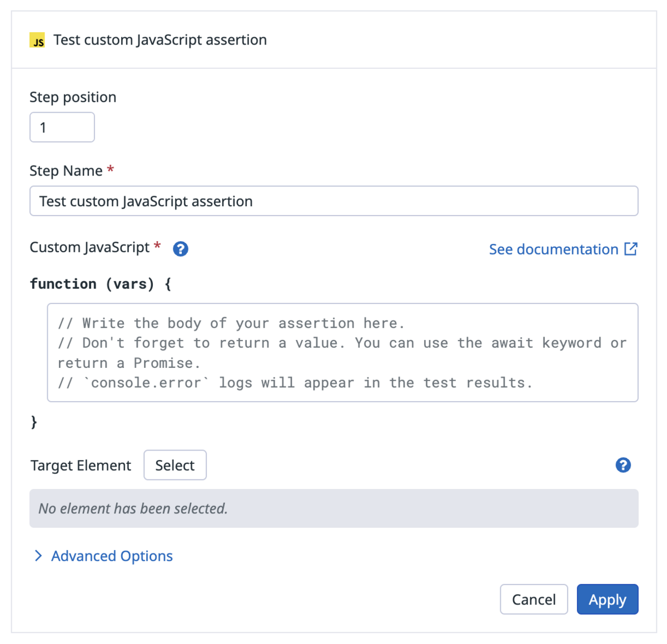Click the Step Name label
This screenshot has width=667, height=644.
pos(66,171)
